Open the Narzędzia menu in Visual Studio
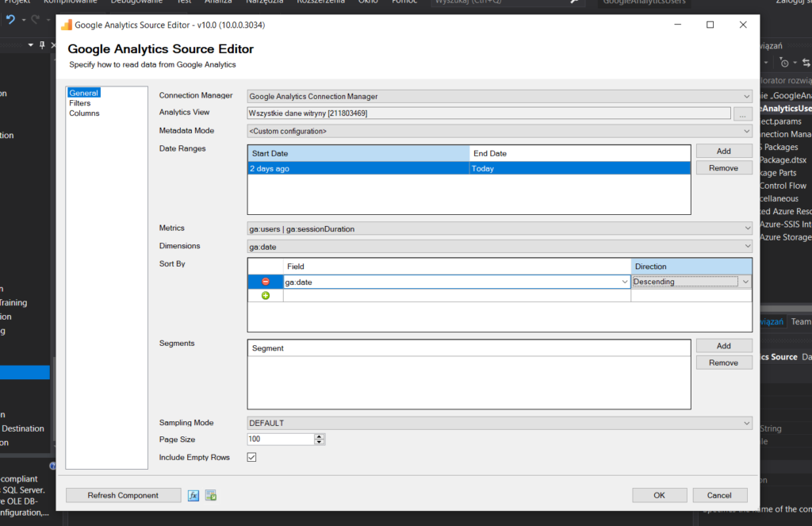This screenshot has height=526, width=812. click(x=264, y=2)
